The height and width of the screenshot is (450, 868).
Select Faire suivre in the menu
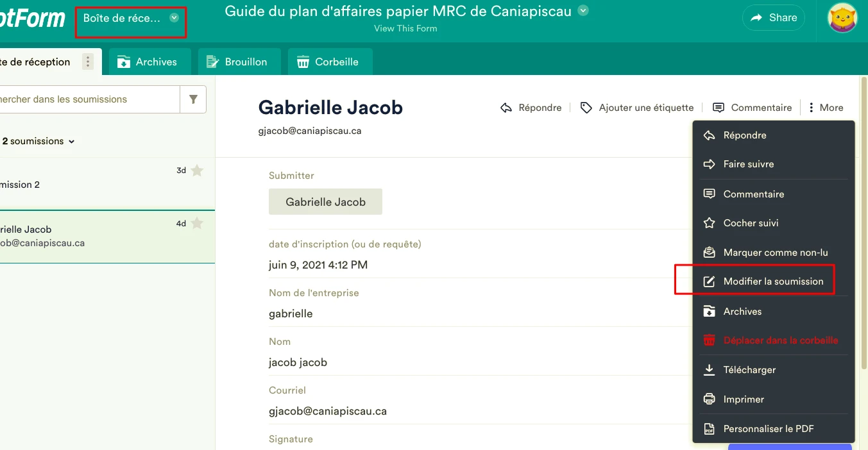[748, 164]
